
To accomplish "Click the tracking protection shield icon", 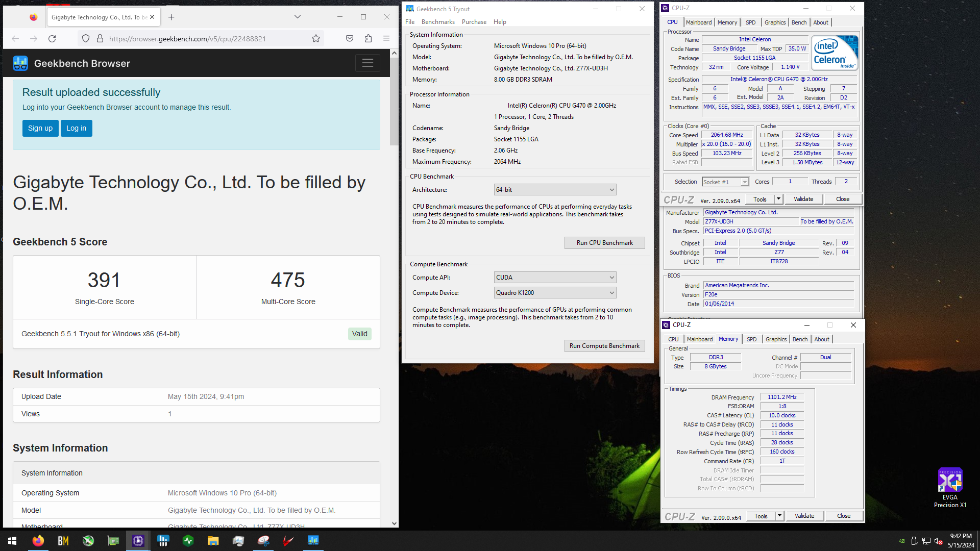I will click(x=86, y=39).
